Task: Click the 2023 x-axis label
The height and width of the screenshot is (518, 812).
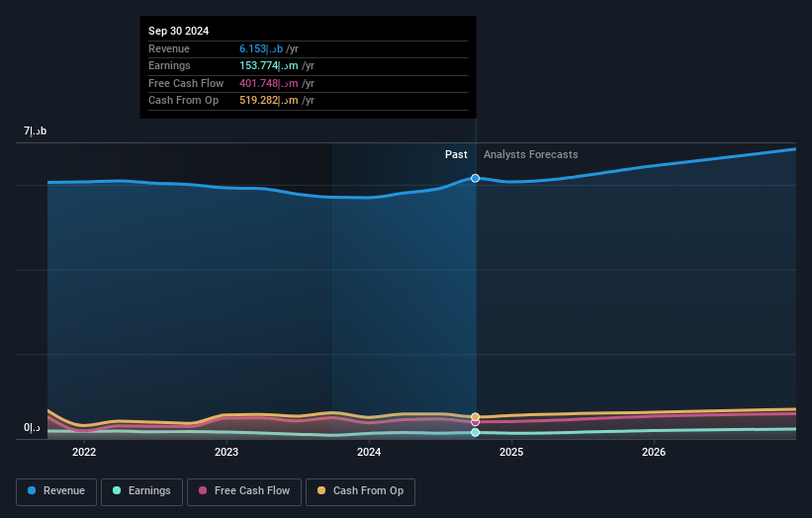Action: click(226, 453)
